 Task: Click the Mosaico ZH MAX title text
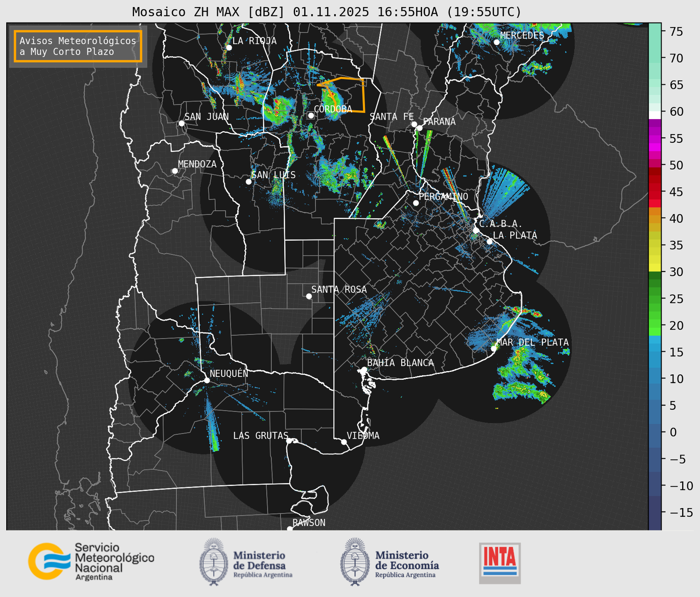pos(327,12)
